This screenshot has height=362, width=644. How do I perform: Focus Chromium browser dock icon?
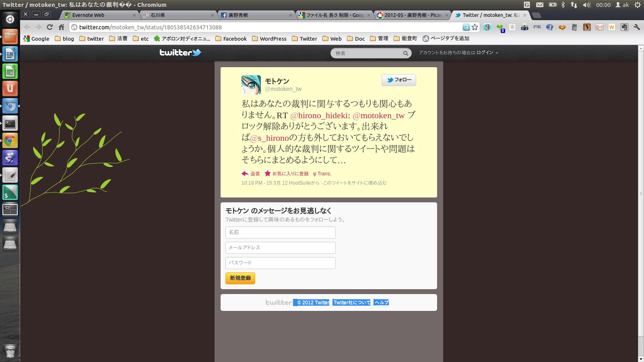tap(10, 106)
